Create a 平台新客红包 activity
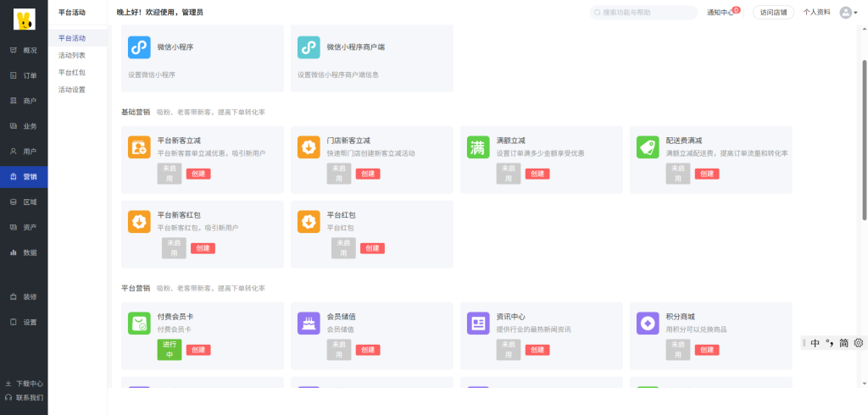This screenshot has height=415, width=868. pos(203,248)
